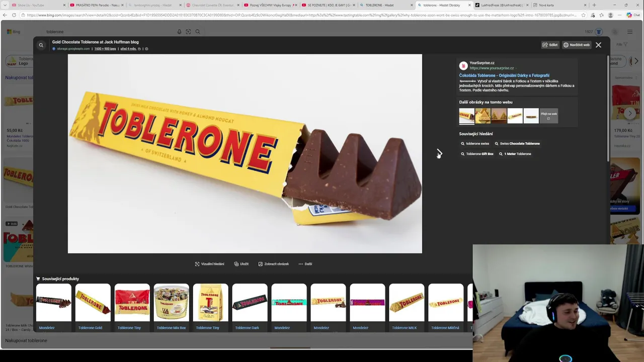Close the Bing image detail viewer

point(598,45)
